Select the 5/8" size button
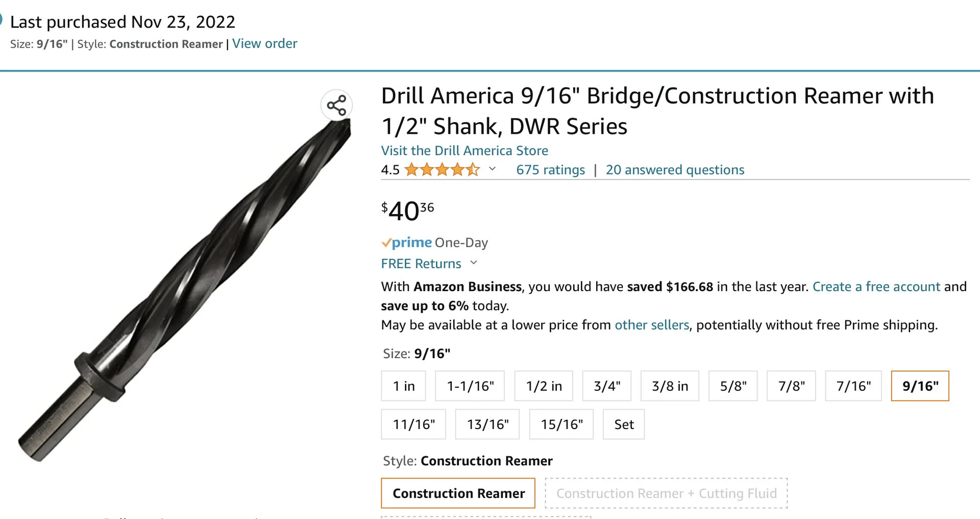The width and height of the screenshot is (980, 519). coord(732,386)
